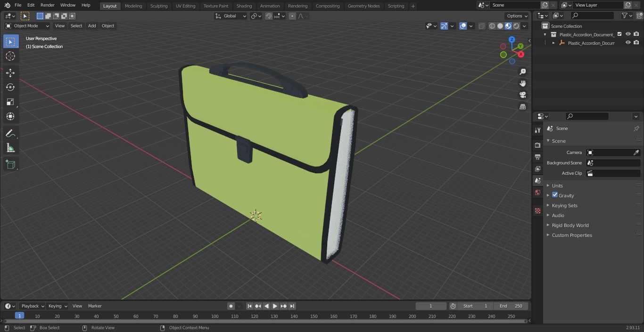Viewport: 644px width, 332px height.
Task: Click the pin icon in Scene properties
Action: pyautogui.click(x=636, y=129)
